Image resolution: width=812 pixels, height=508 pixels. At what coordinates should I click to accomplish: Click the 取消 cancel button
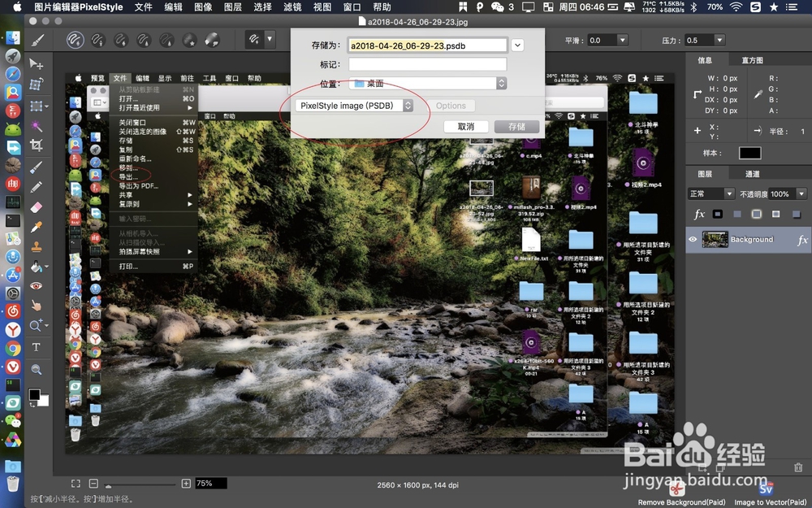[x=465, y=126]
